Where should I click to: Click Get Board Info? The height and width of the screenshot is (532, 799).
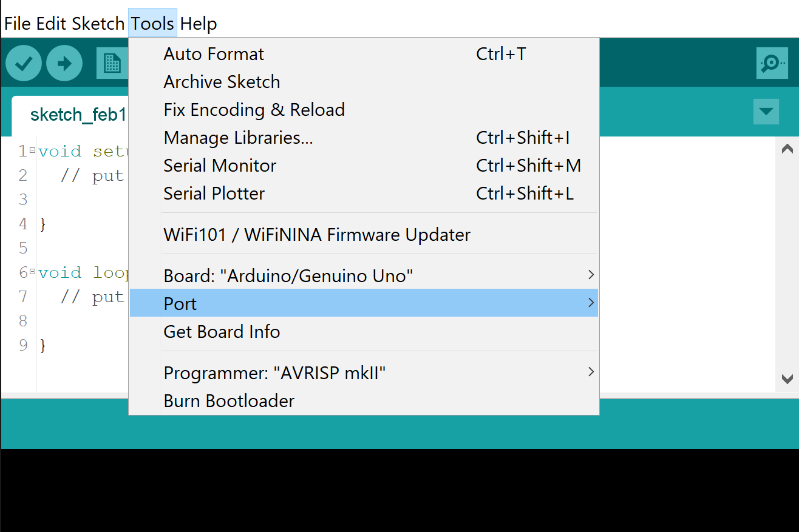click(222, 332)
